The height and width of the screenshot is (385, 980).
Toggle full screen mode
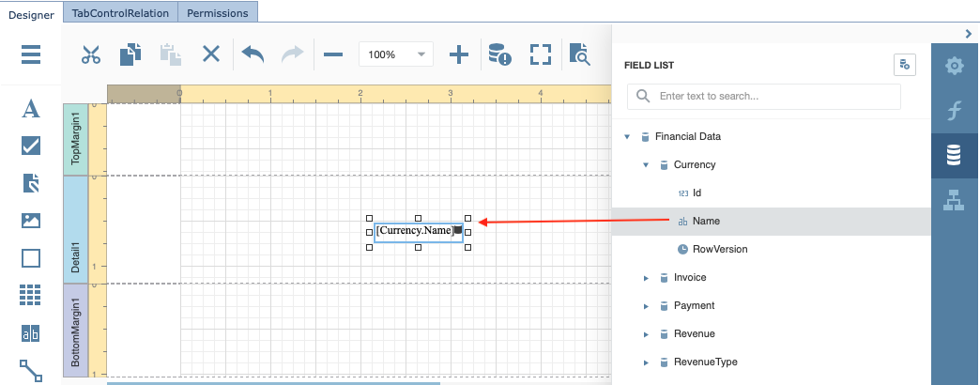(540, 54)
